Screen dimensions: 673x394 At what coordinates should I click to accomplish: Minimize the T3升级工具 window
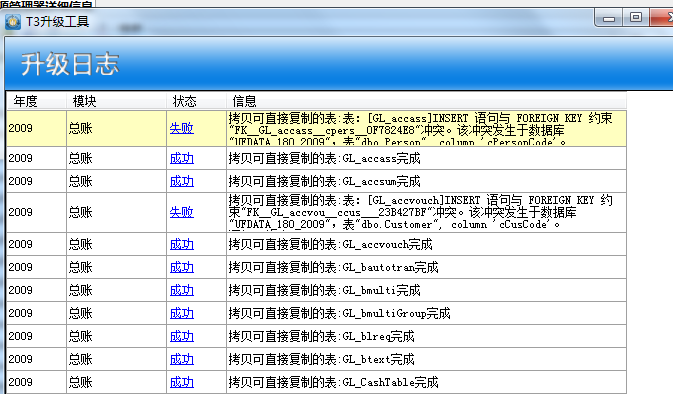609,18
